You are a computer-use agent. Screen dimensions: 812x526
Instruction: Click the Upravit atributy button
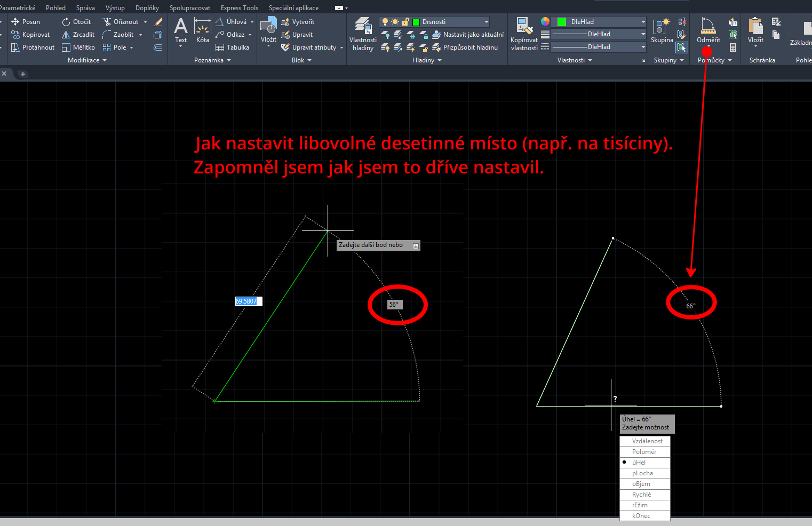click(313, 47)
